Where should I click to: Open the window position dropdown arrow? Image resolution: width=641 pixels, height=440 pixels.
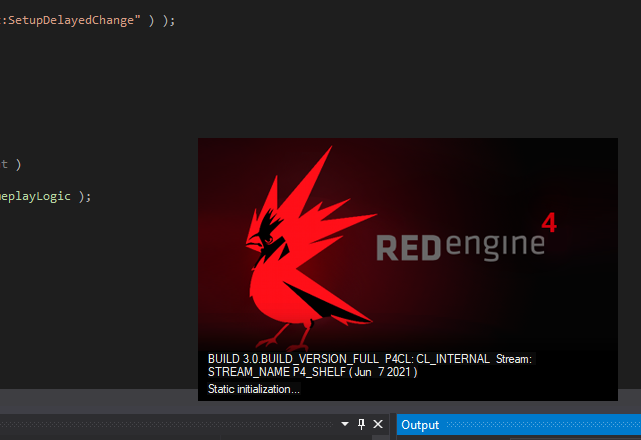pos(345,424)
